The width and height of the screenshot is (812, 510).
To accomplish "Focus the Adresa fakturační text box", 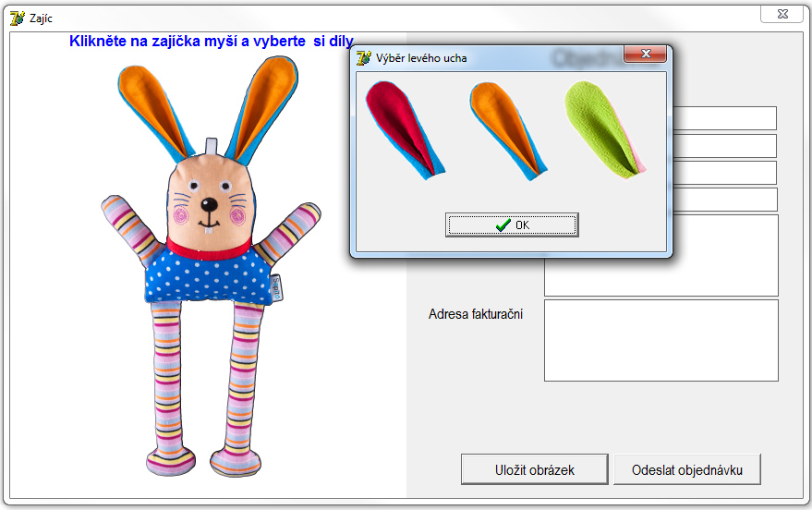I will pos(661,340).
